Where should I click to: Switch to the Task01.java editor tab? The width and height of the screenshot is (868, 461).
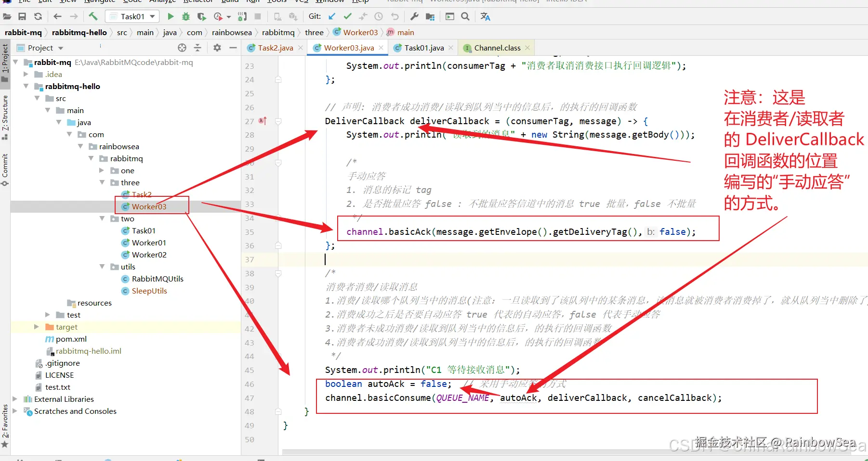pos(424,48)
